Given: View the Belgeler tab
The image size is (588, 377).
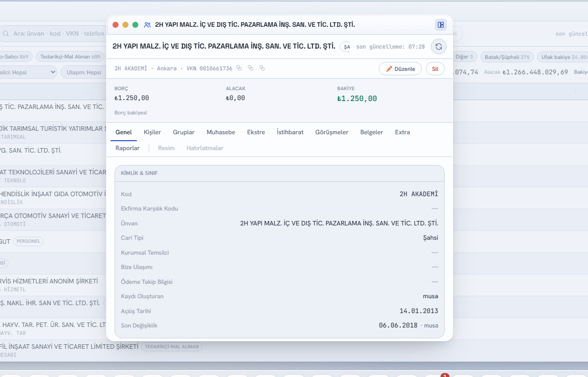Looking at the screenshot, I should pos(372,132).
